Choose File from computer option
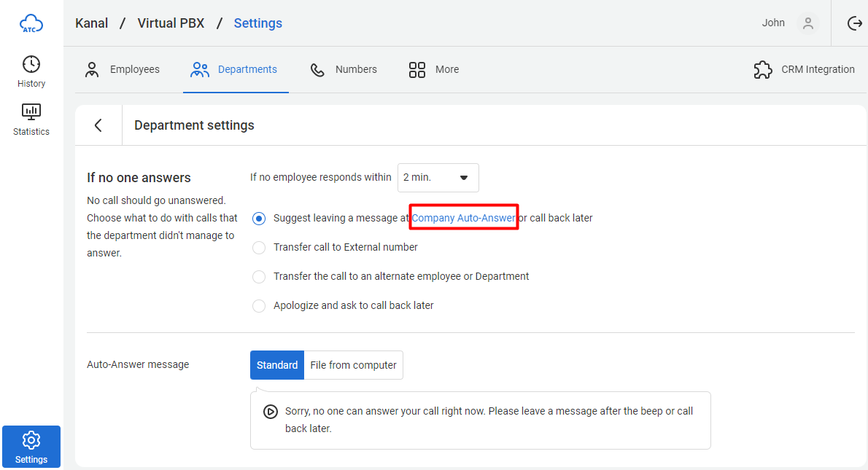 353,365
